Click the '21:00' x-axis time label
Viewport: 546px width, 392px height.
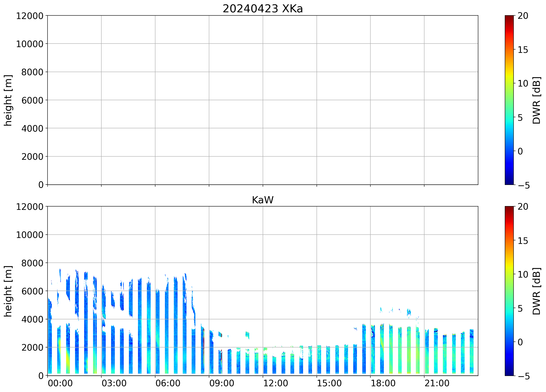(437, 383)
